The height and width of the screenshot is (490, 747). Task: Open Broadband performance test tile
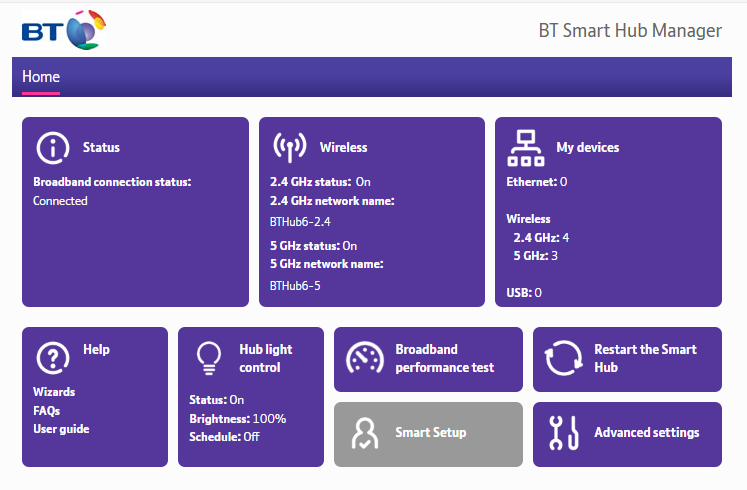coord(428,360)
